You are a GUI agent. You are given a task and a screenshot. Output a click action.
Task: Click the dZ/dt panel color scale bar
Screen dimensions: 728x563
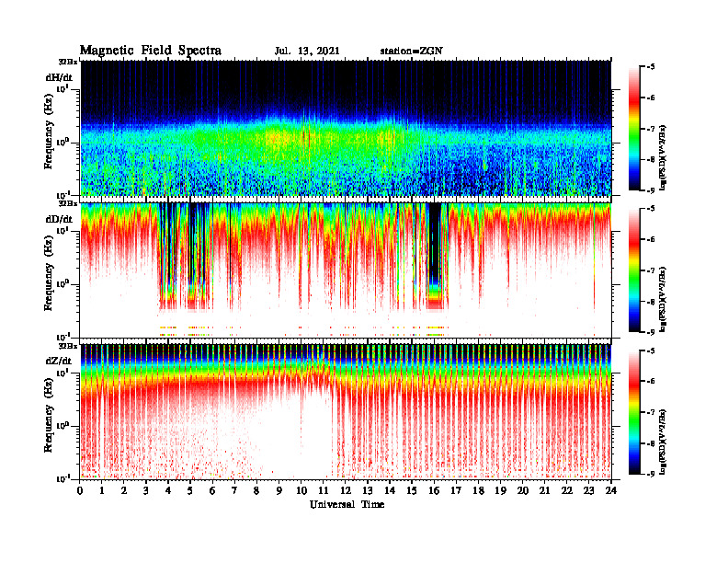click(634, 412)
